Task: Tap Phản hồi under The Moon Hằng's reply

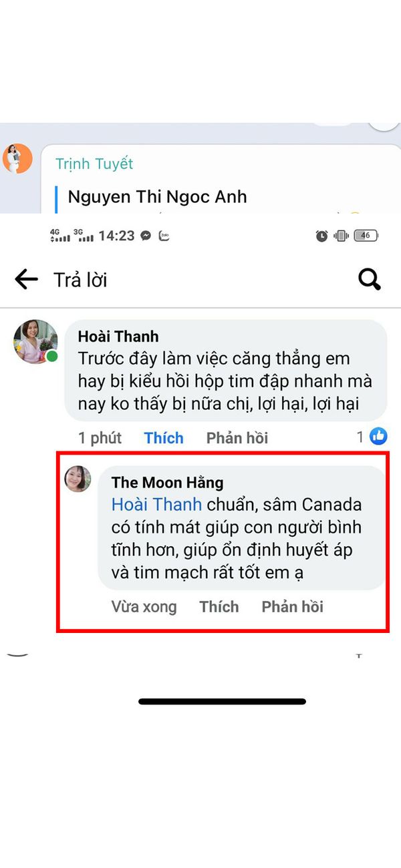Action: tap(293, 607)
